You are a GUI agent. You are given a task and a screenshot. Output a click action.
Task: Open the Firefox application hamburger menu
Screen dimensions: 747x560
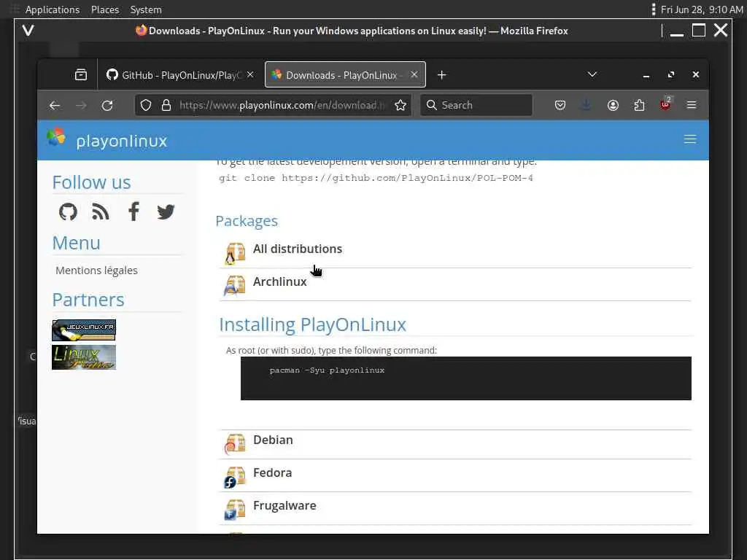click(x=692, y=105)
